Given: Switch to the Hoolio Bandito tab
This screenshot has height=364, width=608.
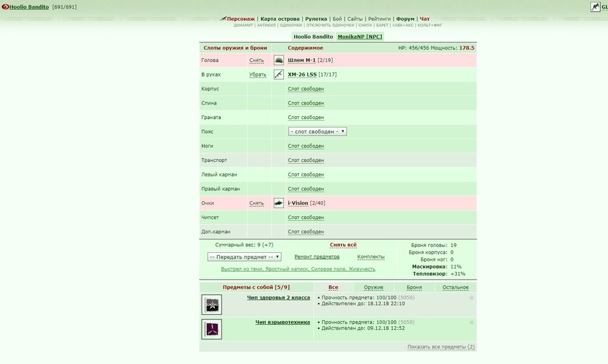Looking at the screenshot, I should [x=313, y=37].
